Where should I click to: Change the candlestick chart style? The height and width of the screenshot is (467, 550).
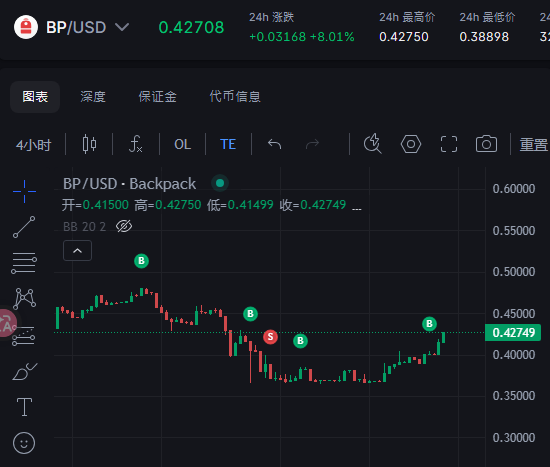89,144
